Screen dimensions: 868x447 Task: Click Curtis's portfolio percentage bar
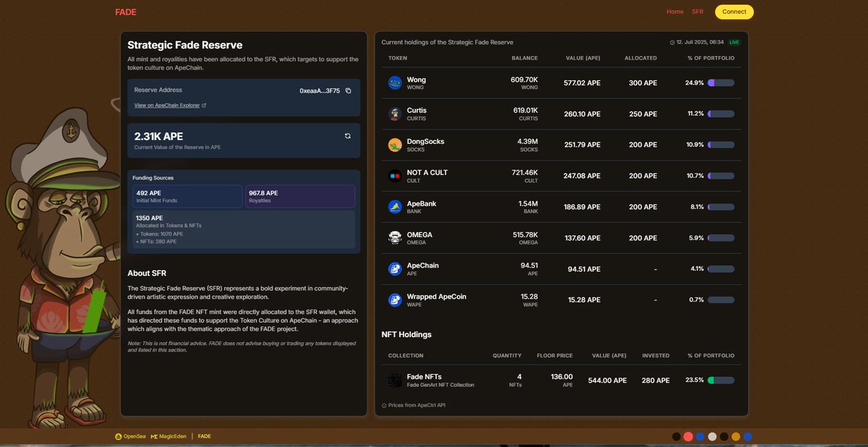(721, 114)
